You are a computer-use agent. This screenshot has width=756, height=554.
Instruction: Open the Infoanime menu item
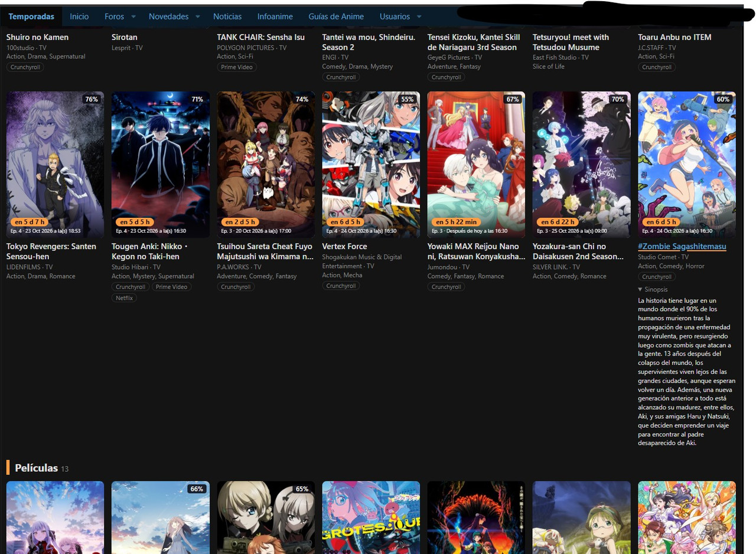(x=275, y=17)
